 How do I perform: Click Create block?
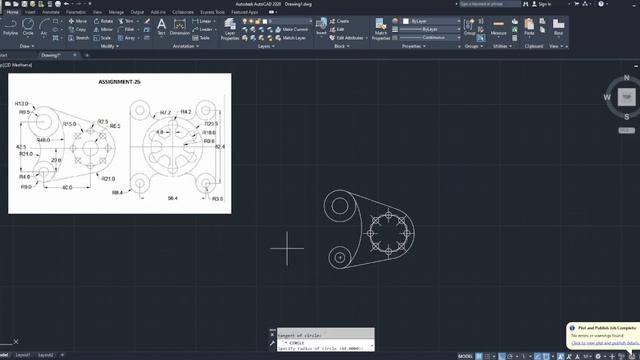[340, 21]
